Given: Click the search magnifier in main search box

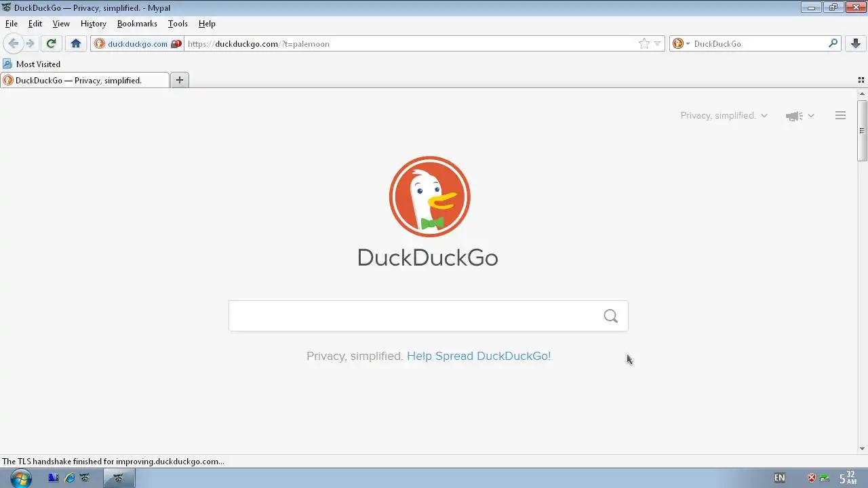Looking at the screenshot, I should (x=611, y=316).
